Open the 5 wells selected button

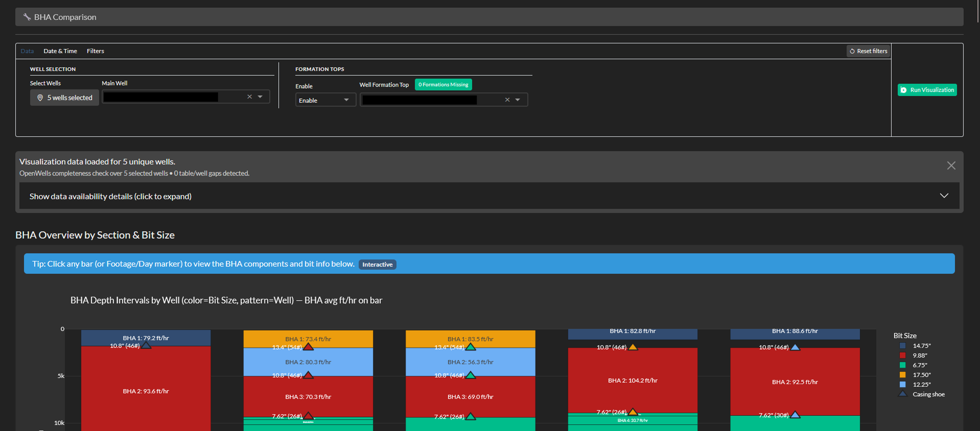65,98
